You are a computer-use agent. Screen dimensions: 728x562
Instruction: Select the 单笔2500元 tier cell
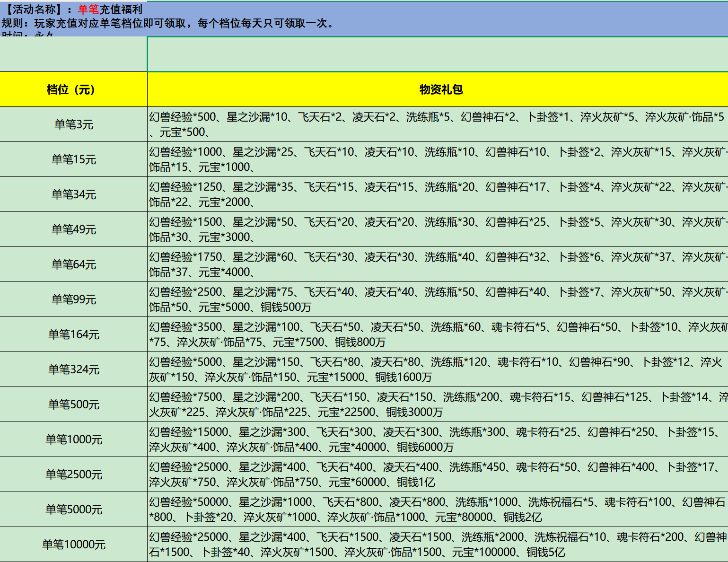click(x=73, y=474)
